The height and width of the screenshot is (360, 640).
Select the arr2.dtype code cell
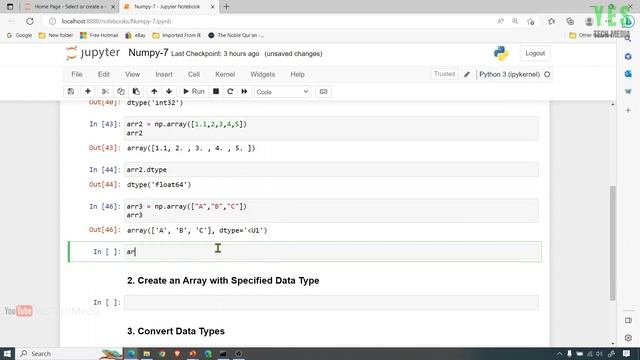coord(331,169)
